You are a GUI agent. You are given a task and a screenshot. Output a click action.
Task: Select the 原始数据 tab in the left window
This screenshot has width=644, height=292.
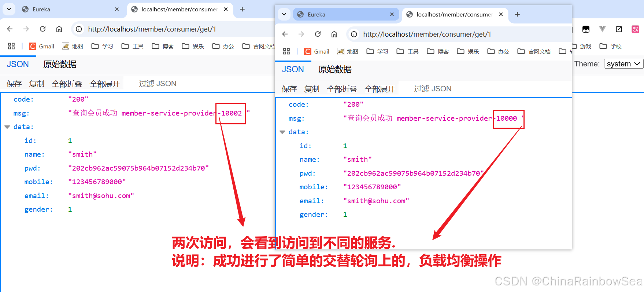(x=60, y=64)
